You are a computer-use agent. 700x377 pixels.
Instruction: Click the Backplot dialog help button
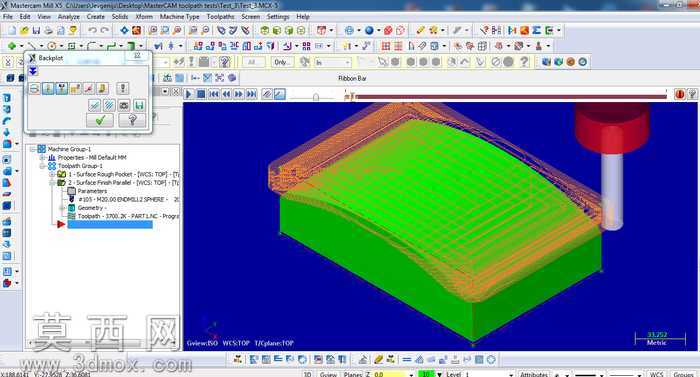tap(132, 120)
